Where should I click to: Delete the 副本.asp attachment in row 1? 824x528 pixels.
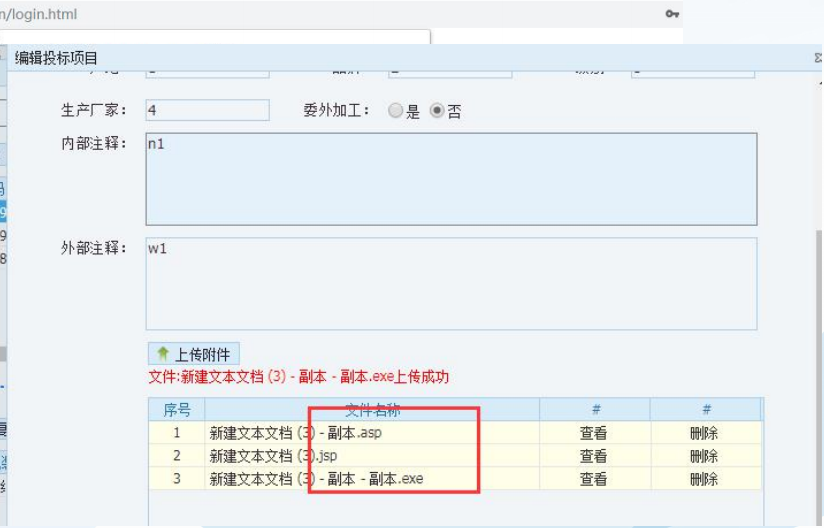coord(704,433)
